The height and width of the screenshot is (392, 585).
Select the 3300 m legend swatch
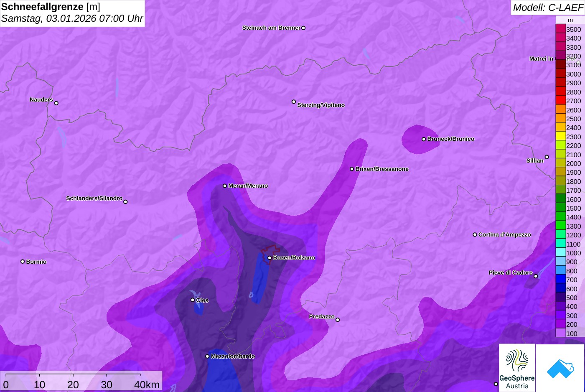(560, 47)
